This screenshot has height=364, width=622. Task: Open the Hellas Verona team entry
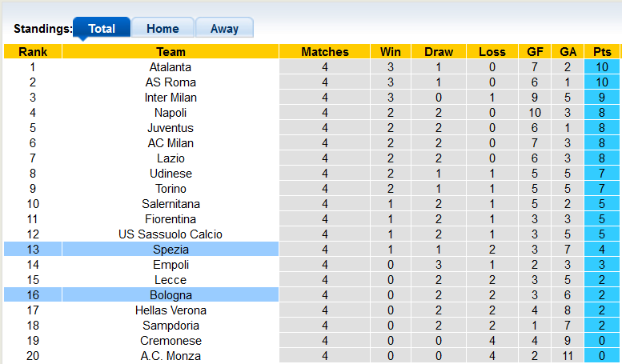pyautogui.click(x=171, y=310)
